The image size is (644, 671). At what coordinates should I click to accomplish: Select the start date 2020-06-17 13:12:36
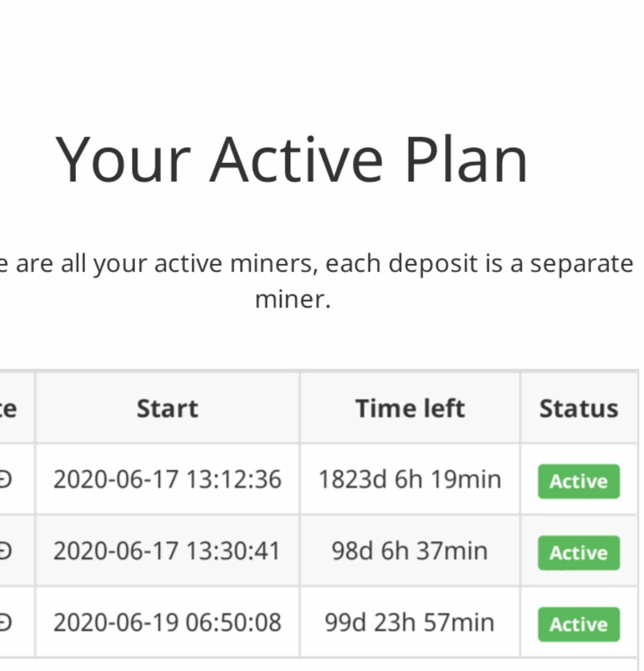tap(167, 479)
